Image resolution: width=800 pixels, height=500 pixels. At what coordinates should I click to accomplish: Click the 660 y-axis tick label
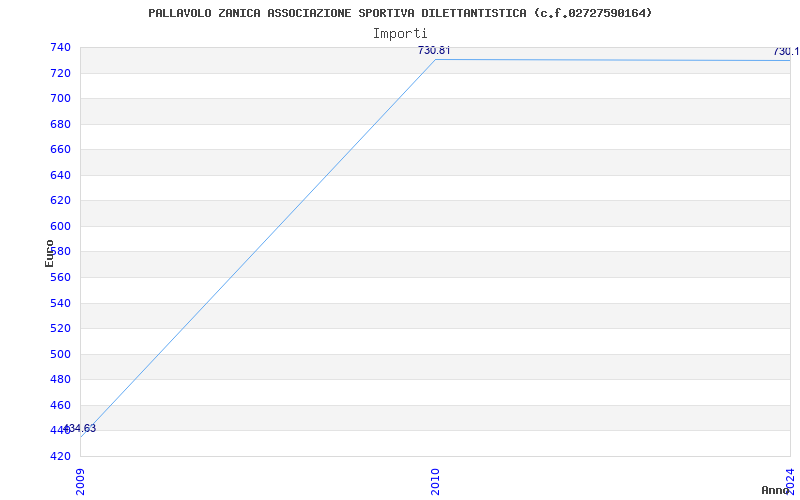click(60, 149)
